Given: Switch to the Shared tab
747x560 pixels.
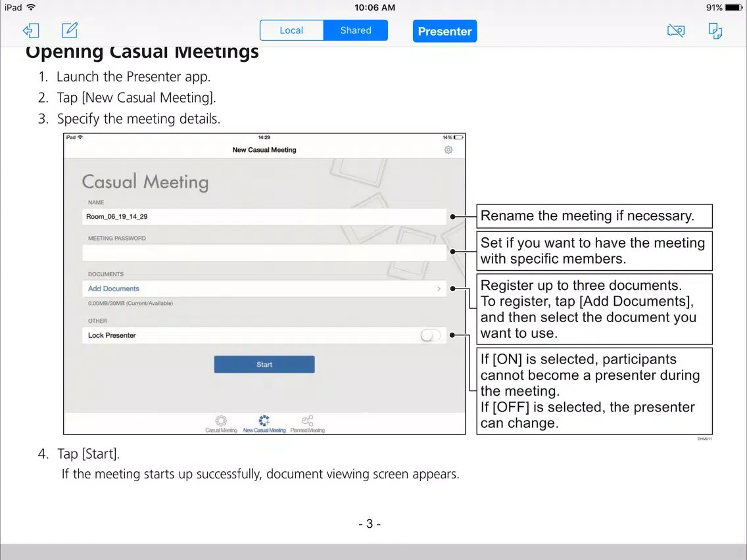Looking at the screenshot, I should tap(355, 30).
